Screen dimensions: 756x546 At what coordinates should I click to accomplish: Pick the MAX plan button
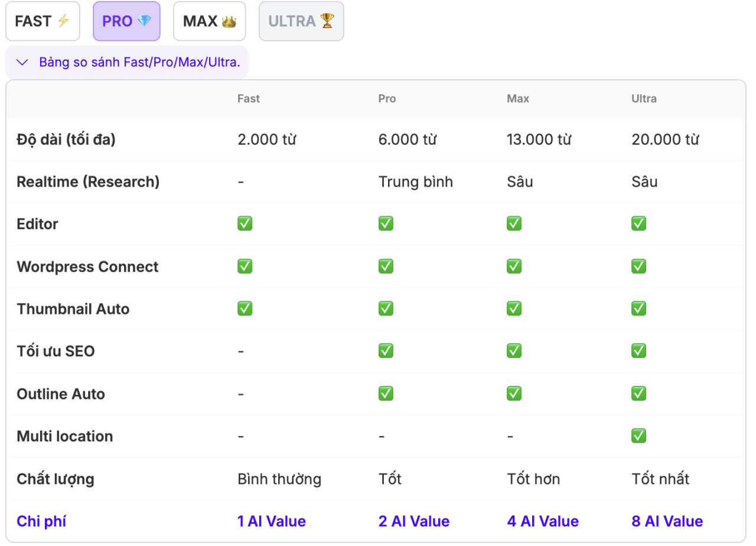(210, 21)
